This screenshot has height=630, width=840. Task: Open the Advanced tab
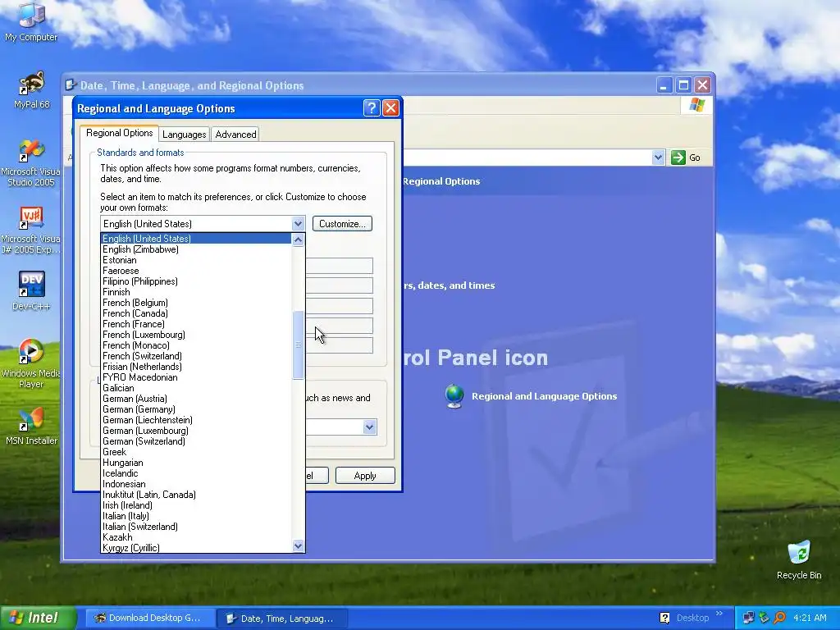pos(235,135)
